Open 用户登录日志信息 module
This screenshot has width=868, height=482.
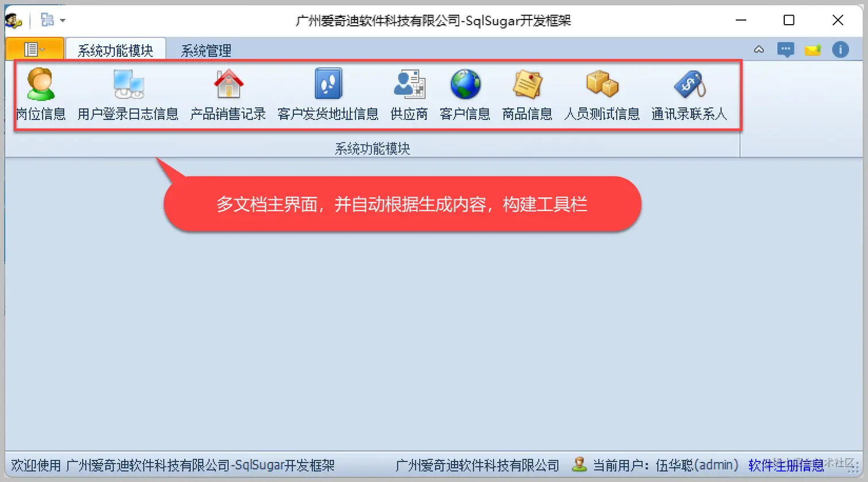click(128, 95)
